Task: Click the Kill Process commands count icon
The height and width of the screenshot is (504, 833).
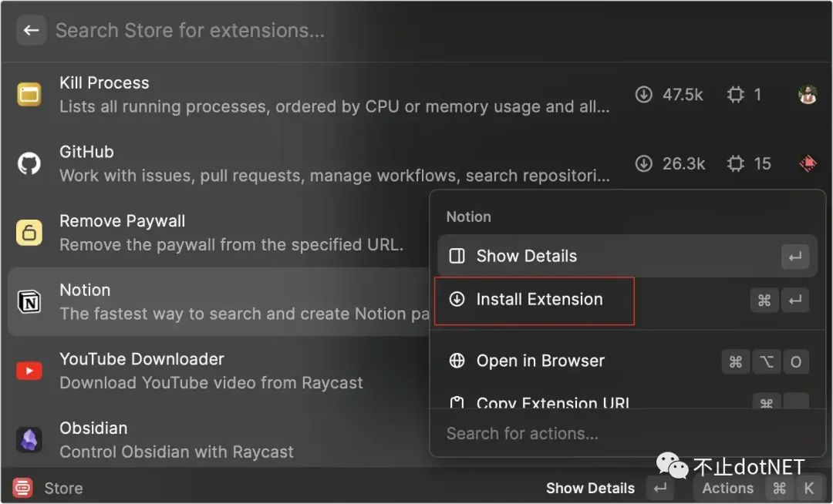Action: point(736,95)
